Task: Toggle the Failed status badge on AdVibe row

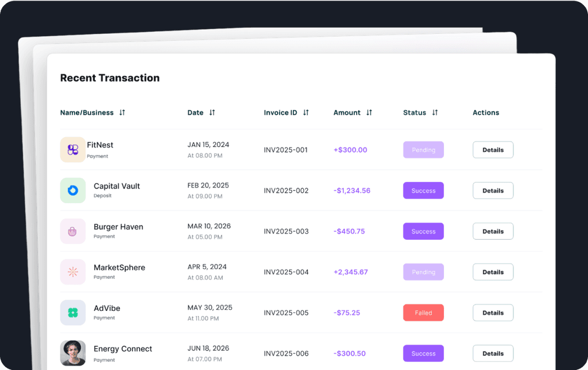Action: [x=423, y=312]
